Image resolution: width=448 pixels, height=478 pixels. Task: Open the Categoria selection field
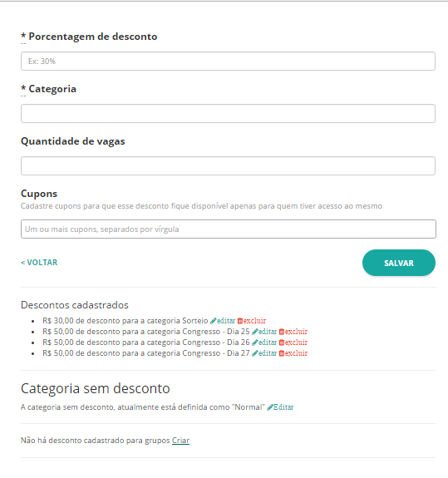tap(228, 114)
